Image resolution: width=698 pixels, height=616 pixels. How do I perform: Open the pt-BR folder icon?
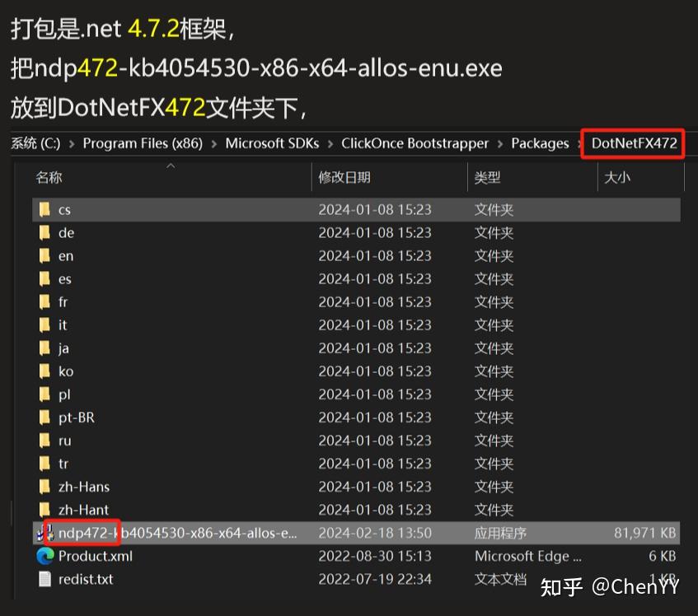tap(45, 418)
